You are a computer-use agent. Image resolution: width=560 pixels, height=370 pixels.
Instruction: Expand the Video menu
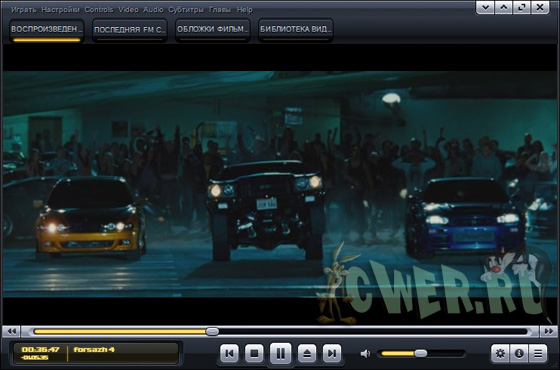[x=128, y=10]
